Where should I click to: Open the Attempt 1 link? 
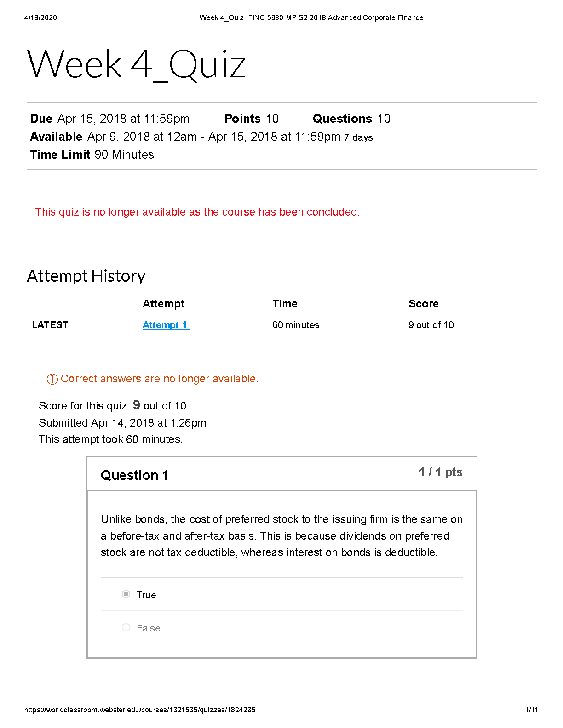pos(166,325)
